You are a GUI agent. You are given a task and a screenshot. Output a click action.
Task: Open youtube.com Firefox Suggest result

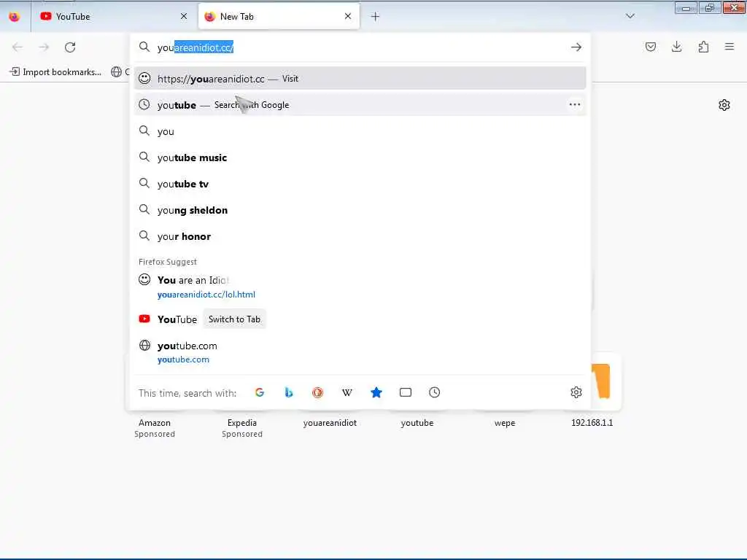click(x=360, y=352)
